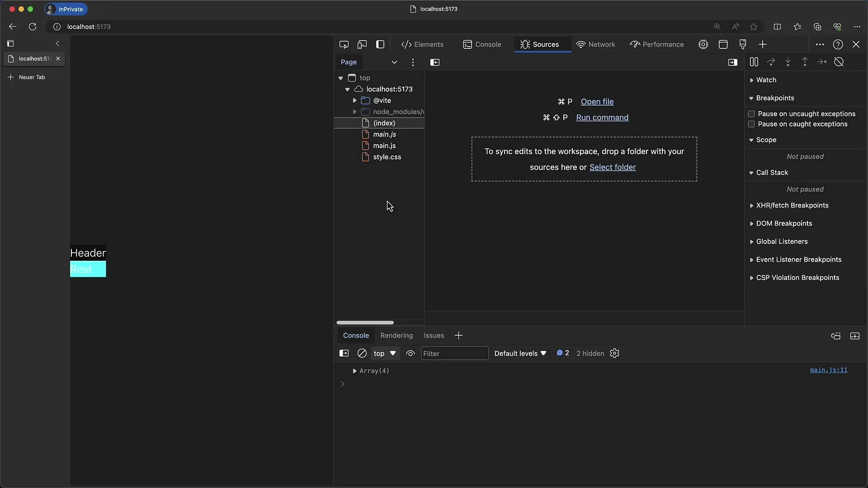
Task: Click the console Filter input field
Action: coord(454,353)
